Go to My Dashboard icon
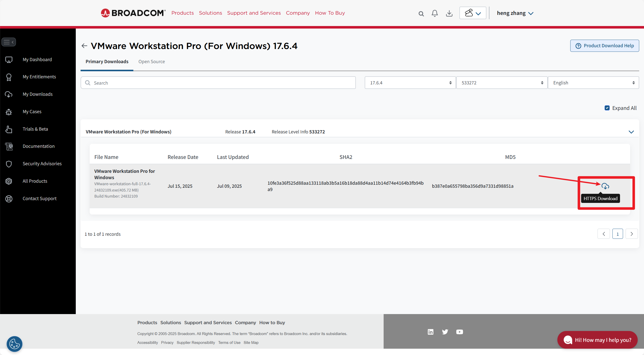The width and height of the screenshot is (644, 355). point(9,60)
